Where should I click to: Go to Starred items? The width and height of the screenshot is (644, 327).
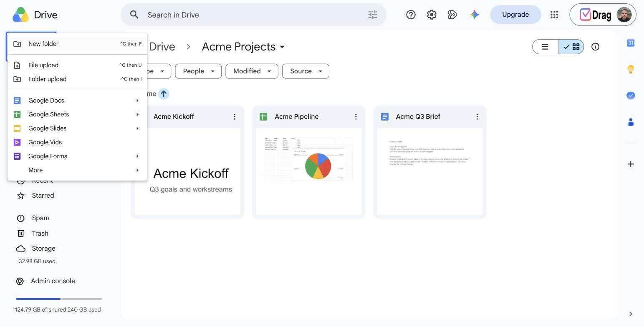tap(43, 196)
